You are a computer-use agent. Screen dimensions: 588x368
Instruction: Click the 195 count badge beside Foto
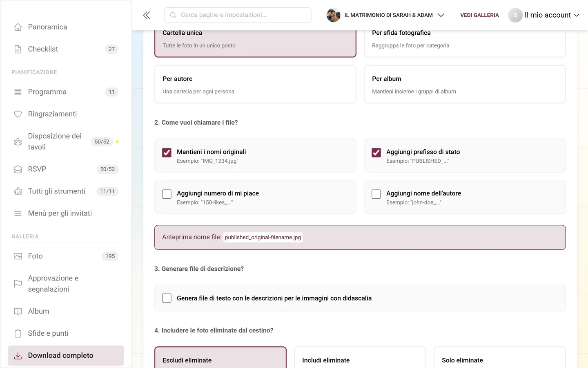pyautogui.click(x=110, y=256)
